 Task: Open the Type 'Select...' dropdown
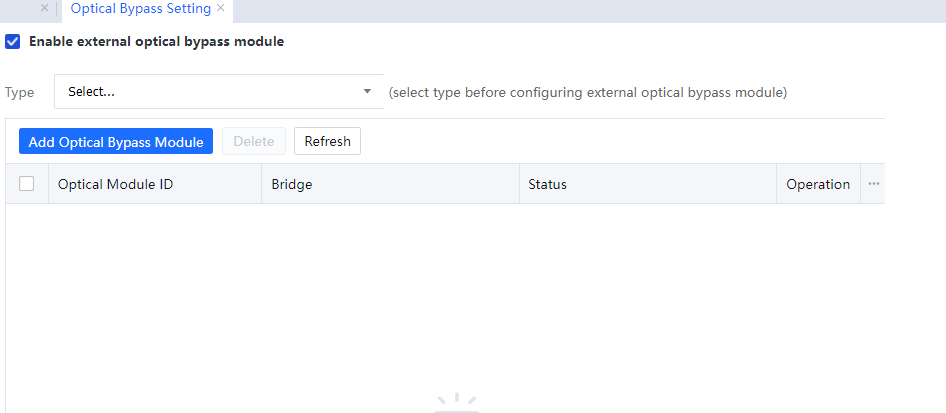(210, 92)
